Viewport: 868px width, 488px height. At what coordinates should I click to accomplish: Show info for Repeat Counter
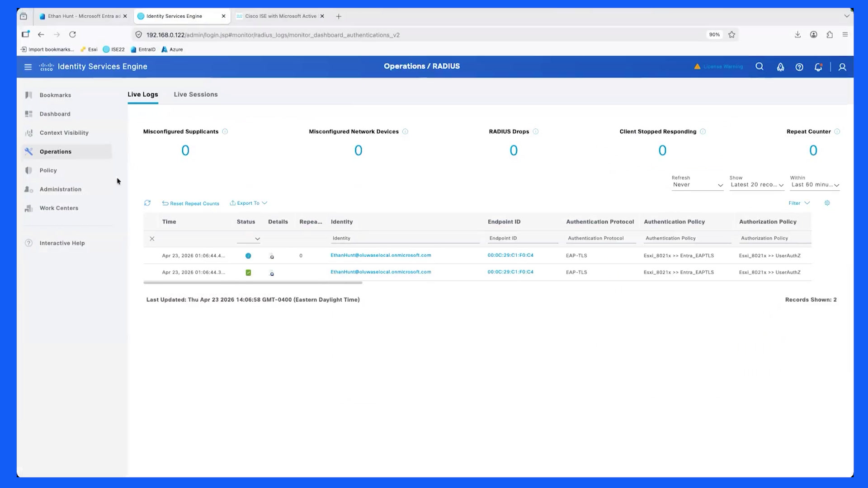click(x=837, y=131)
